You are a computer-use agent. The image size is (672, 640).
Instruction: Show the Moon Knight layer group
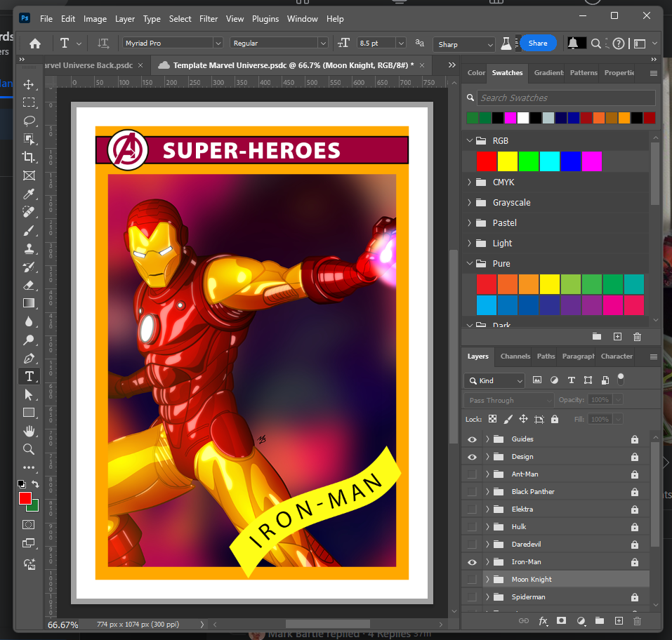pos(472,580)
